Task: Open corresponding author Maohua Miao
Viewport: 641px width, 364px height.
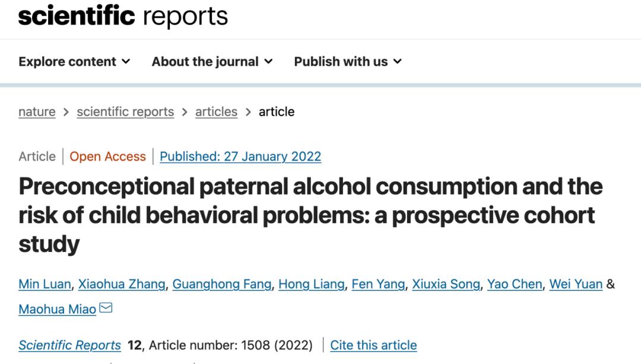Action: pyautogui.click(x=57, y=309)
